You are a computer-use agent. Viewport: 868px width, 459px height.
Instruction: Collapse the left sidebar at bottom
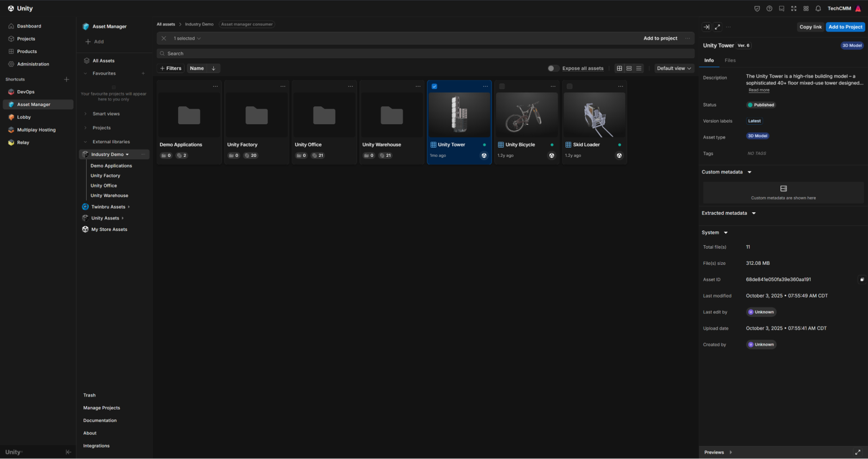(68, 452)
